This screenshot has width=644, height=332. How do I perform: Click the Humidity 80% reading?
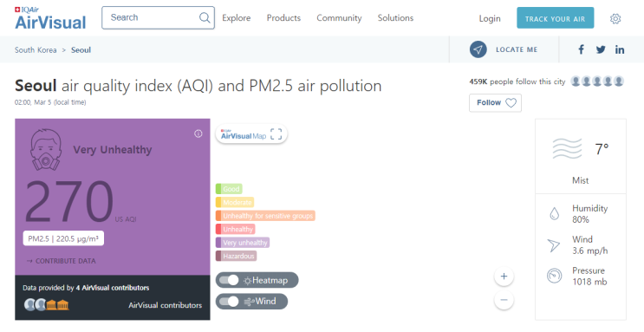589,213
